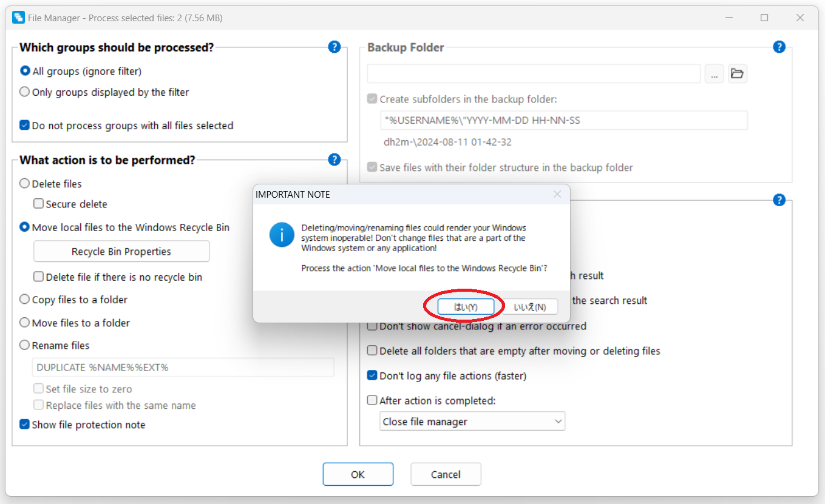The height and width of the screenshot is (504, 825).
Task: Maximize the File Manager window
Action: (x=764, y=18)
